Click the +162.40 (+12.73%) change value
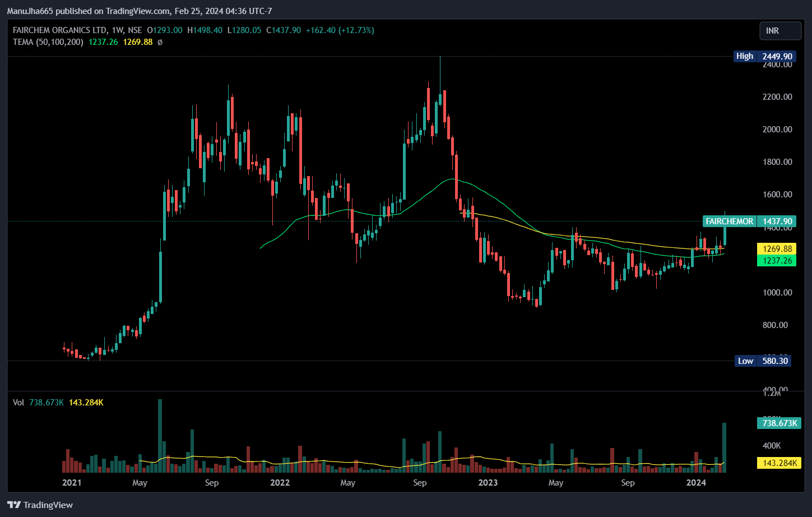 pyautogui.click(x=340, y=30)
